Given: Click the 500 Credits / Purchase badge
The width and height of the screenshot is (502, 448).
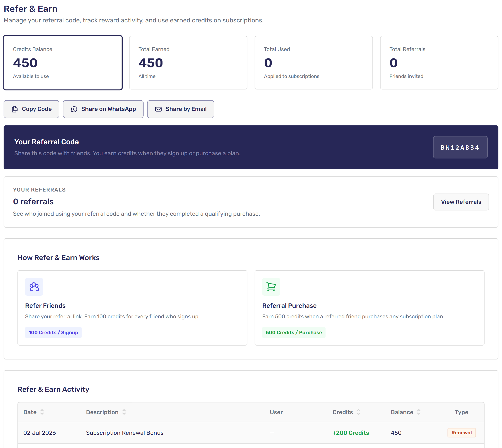Looking at the screenshot, I should [294, 332].
